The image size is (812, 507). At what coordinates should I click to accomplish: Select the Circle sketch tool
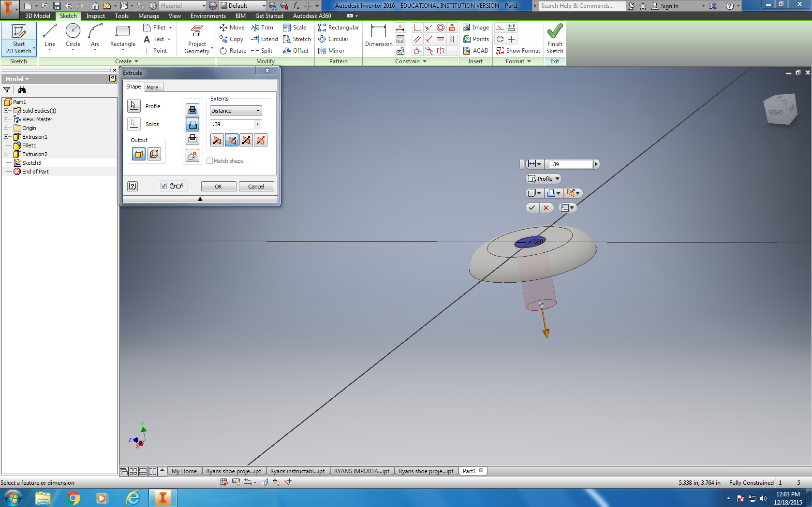tap(73, 37)
